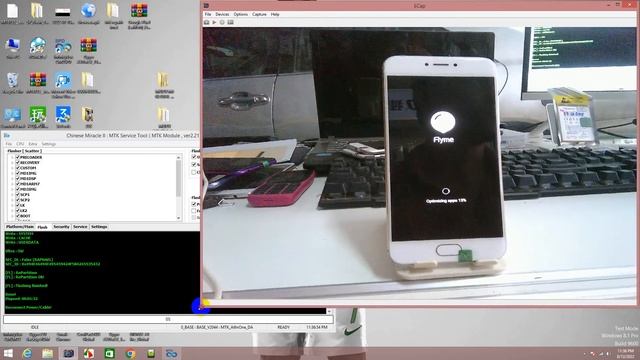The width and height of the screenshot is (640, 360).
Task: Click the MTK Service Tool title bar icon
Action: tap(7, 136)
